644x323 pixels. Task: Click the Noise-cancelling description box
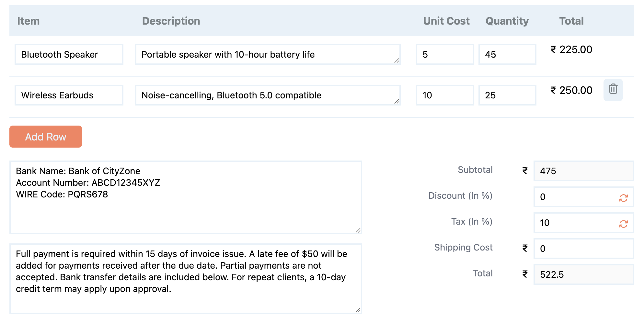pos(267,95)
